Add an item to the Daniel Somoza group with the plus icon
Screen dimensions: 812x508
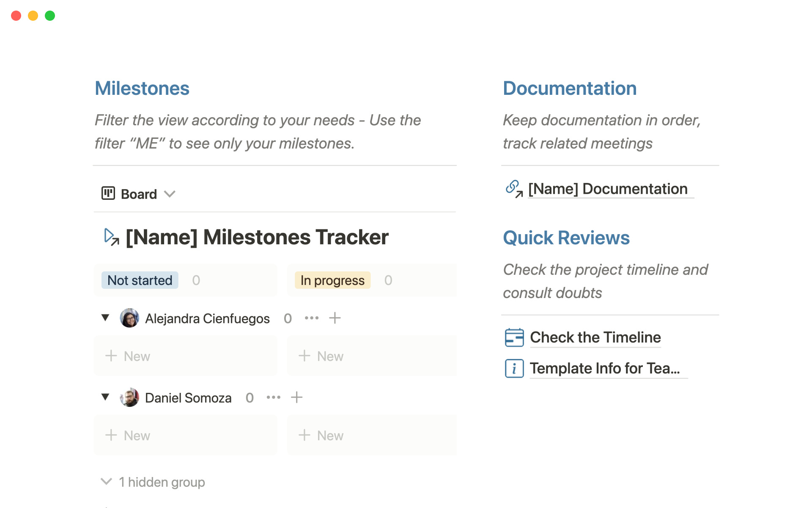(297, 398)
